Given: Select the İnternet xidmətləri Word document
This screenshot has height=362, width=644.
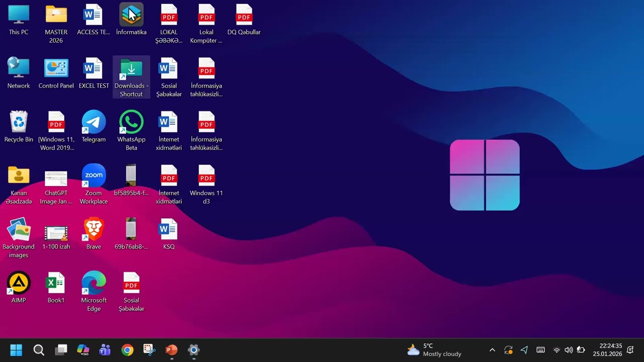Looking at the screenshot, I should (169, 131).
